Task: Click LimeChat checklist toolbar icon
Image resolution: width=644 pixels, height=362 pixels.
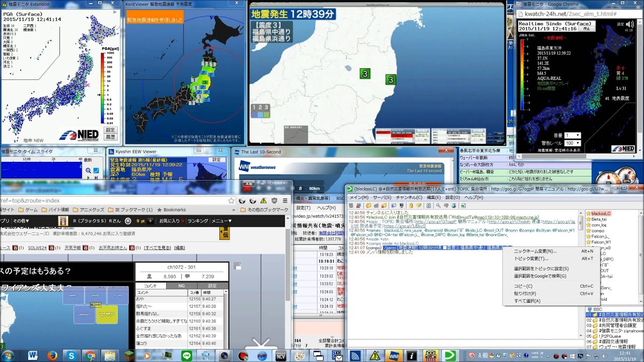Action: point(429,206)
